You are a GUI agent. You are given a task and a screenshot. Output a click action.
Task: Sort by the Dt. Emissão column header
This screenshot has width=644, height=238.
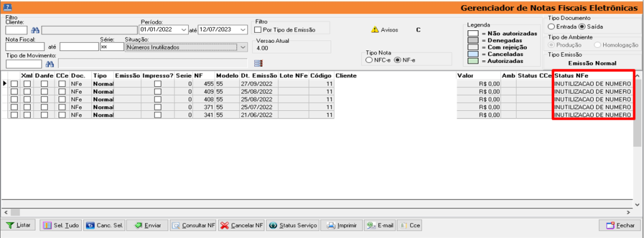(258, 76)
